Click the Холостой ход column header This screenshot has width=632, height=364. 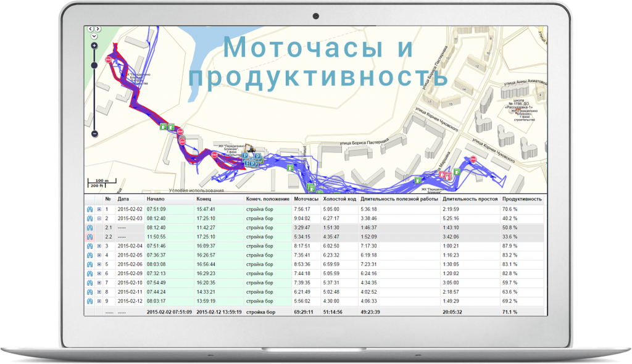(x=339, y=199)
